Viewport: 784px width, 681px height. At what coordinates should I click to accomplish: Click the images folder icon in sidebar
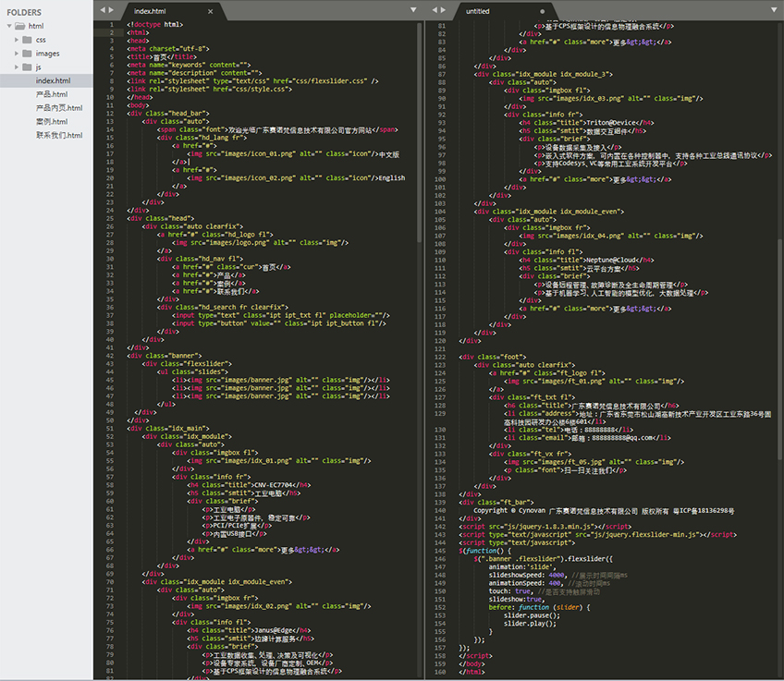27,54
